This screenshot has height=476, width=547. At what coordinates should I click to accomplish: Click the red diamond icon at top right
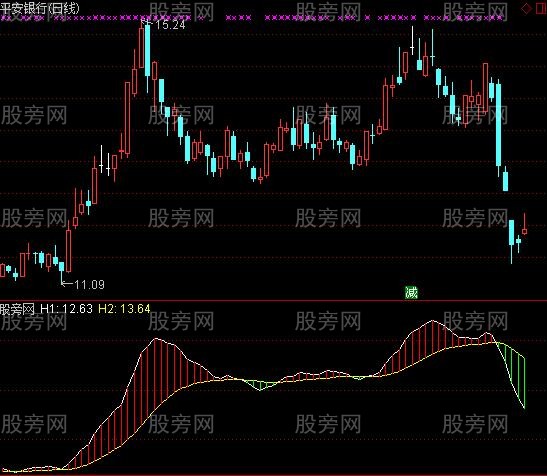pos(526,8)
